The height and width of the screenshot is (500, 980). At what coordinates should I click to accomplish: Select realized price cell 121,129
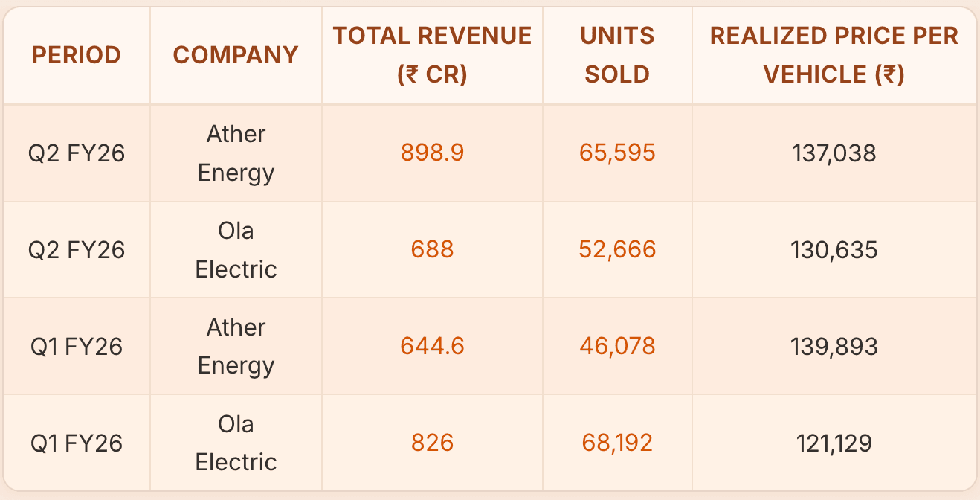point(834,443)
